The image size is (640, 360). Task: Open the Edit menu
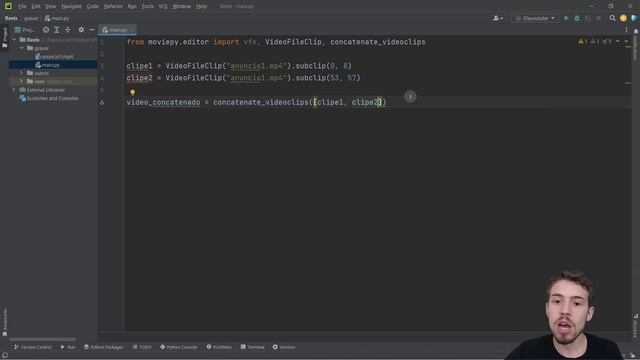click(x=36, y=7)
